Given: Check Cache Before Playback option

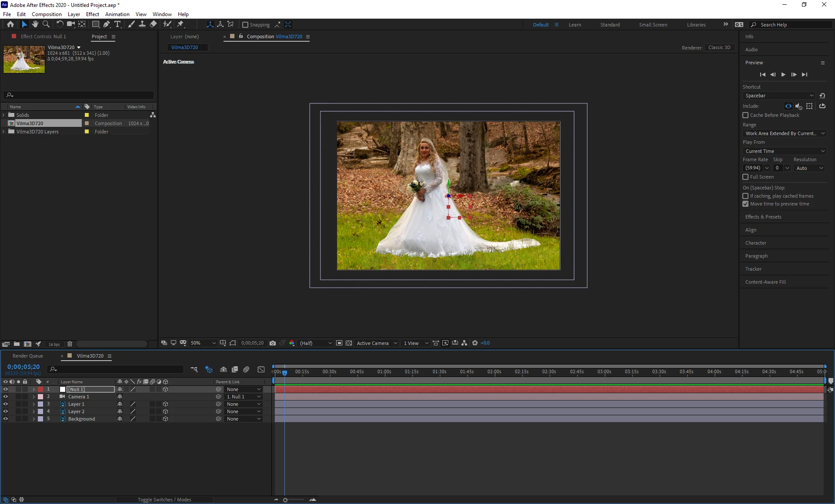Looking at the screenshot, I should (745, 115).
